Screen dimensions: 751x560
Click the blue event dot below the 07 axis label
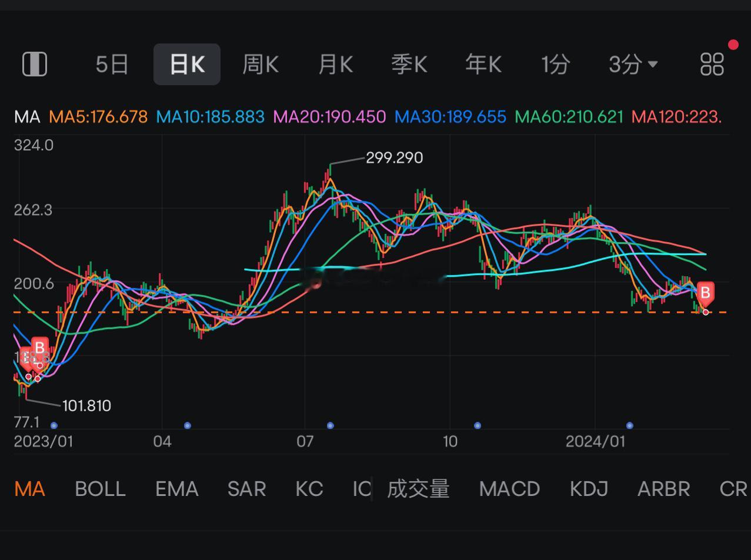click(x=331, y=425)
